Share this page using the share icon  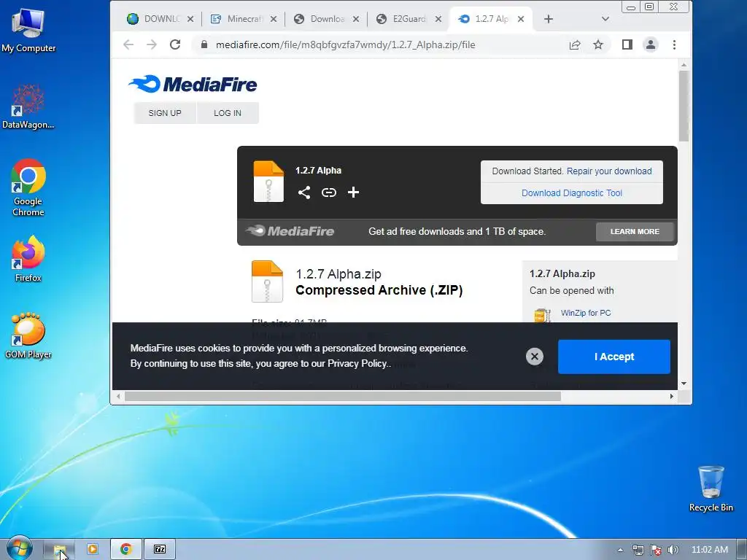click(x=575, y=44)
